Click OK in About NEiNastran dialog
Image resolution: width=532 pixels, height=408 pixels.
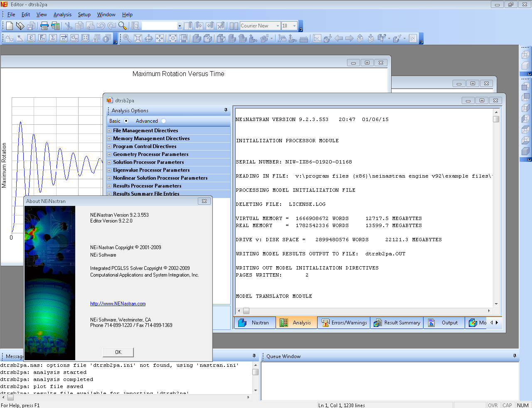click(118, 352)
